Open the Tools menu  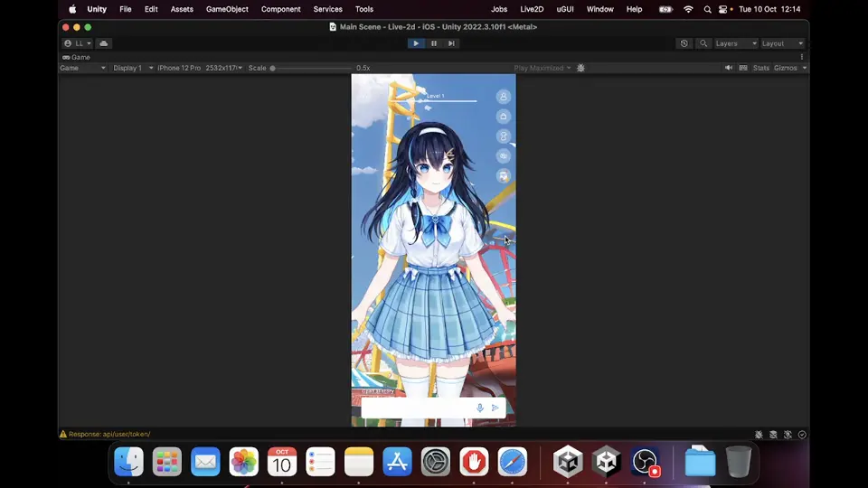[364, 9]
